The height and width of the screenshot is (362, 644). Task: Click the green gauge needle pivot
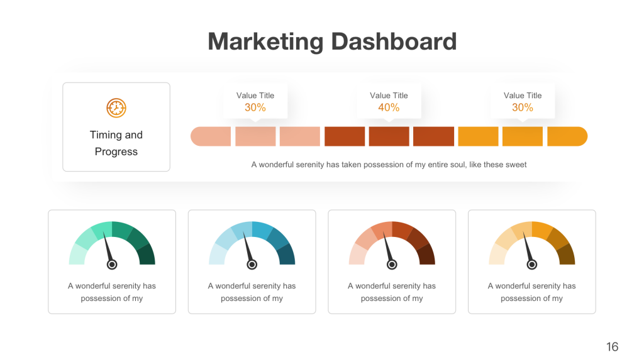(112, 265)
